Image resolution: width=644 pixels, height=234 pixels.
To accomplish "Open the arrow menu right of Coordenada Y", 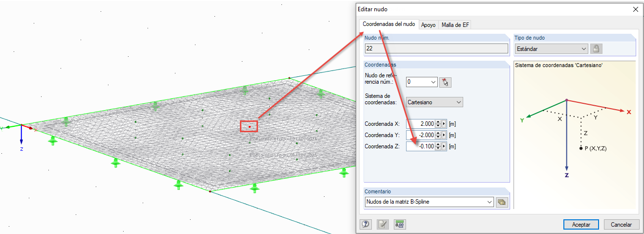I will click(444, 135).
